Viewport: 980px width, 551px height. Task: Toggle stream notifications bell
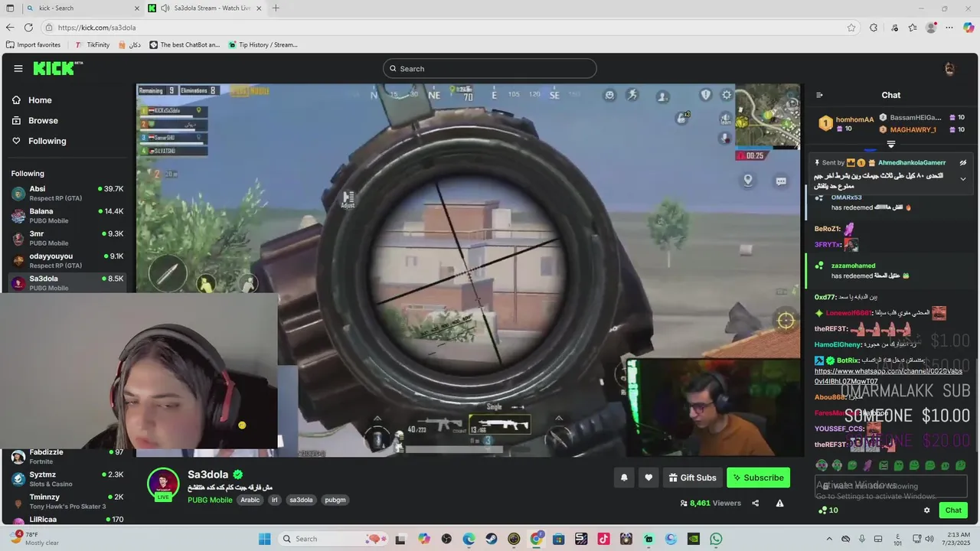click(x=624, y=478)
